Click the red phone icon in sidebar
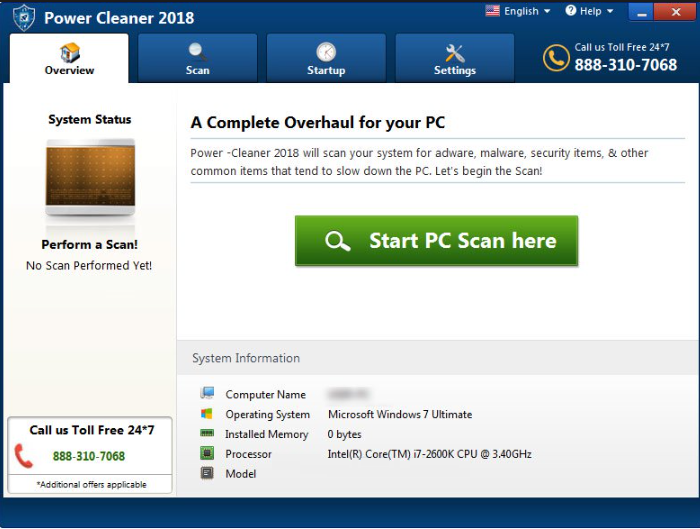700x529 pixels. point(24,456)
